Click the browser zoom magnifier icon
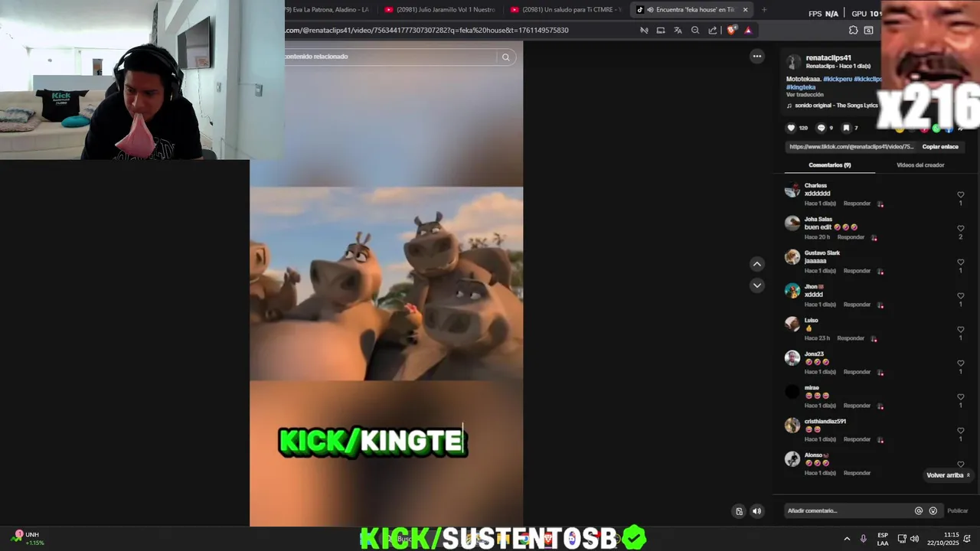Screen dimensions: 980x551 pos(695,31)
